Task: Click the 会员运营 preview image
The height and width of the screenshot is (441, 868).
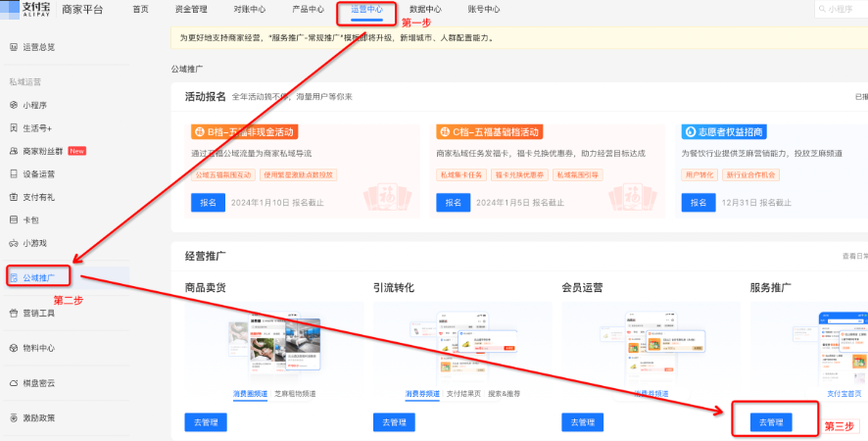Action: 651,346
